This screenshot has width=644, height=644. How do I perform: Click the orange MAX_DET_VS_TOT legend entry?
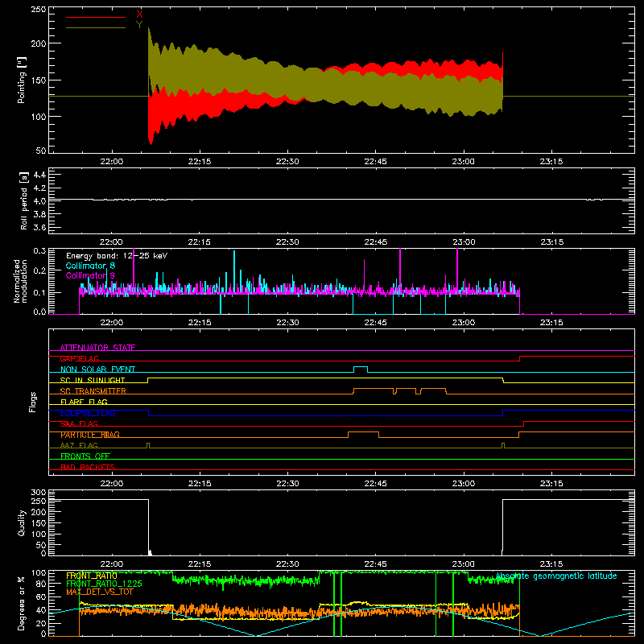pos(99,592)
